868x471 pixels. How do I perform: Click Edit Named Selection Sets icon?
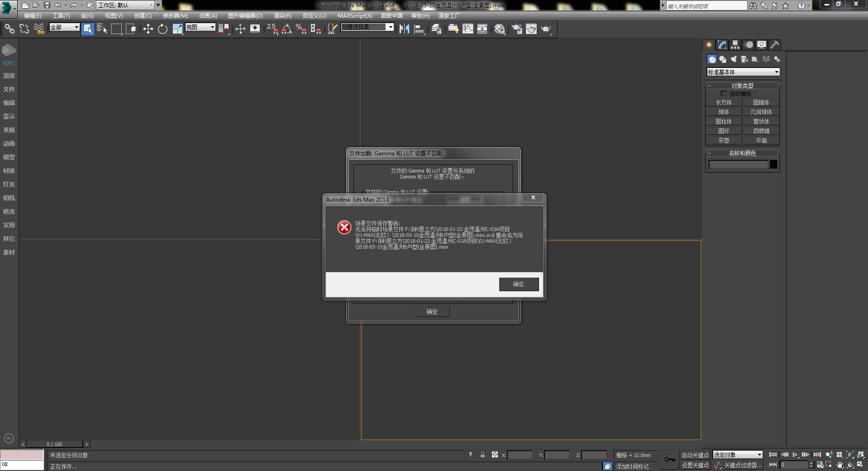point(332,29)
